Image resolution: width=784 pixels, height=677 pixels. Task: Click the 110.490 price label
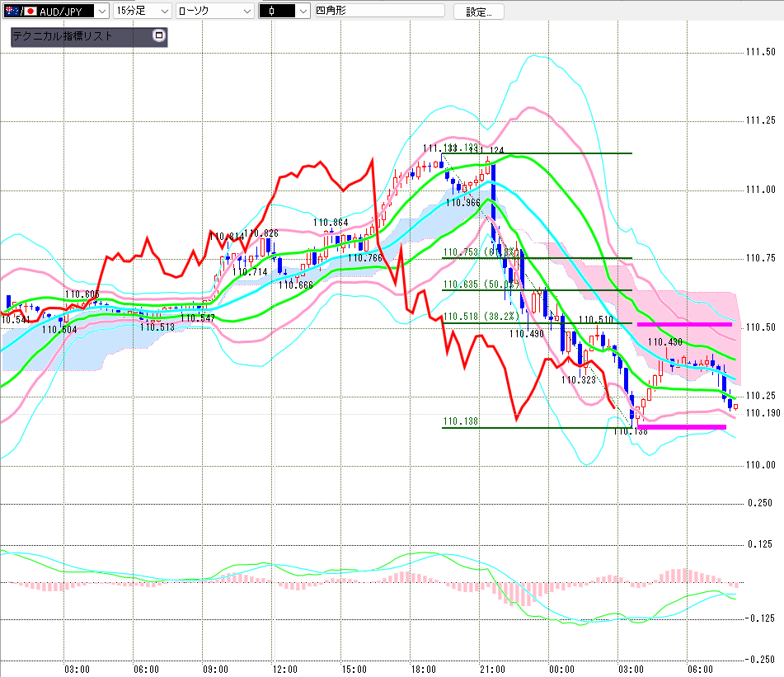(x=527, y=333)
